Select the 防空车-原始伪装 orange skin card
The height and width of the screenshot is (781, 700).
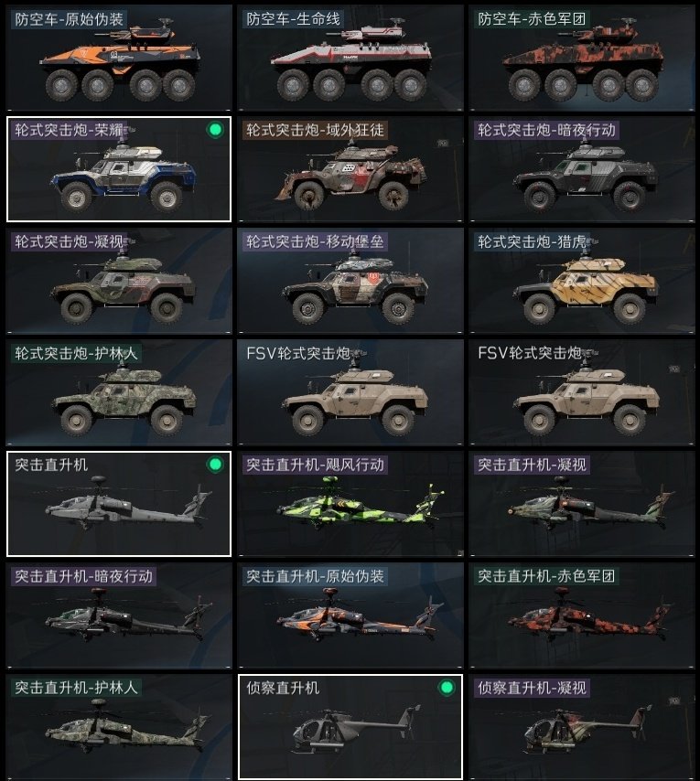119,58
